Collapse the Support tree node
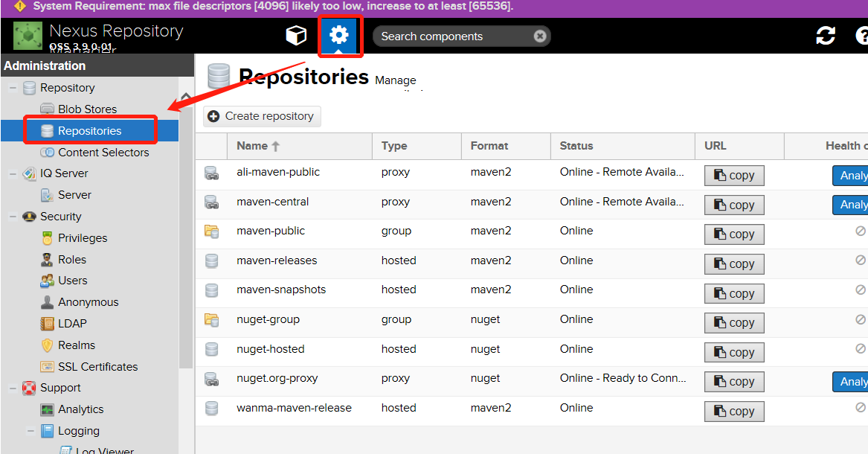 (x=13, y=388)
